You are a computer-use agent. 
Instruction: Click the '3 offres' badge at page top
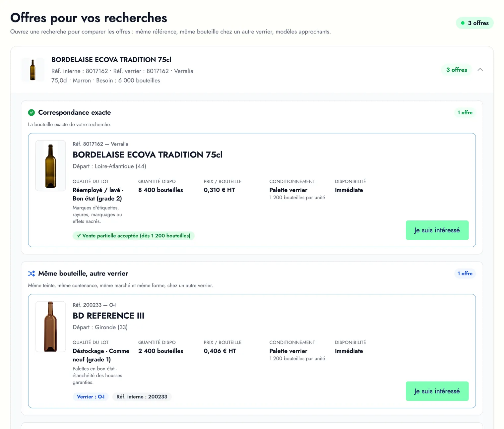[475, 23]
